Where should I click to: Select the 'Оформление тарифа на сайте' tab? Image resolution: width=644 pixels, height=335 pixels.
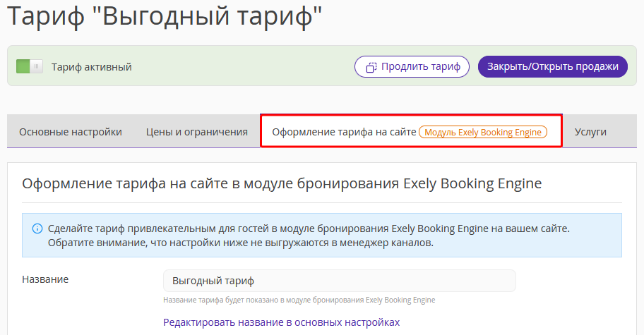tap(411, 132)
